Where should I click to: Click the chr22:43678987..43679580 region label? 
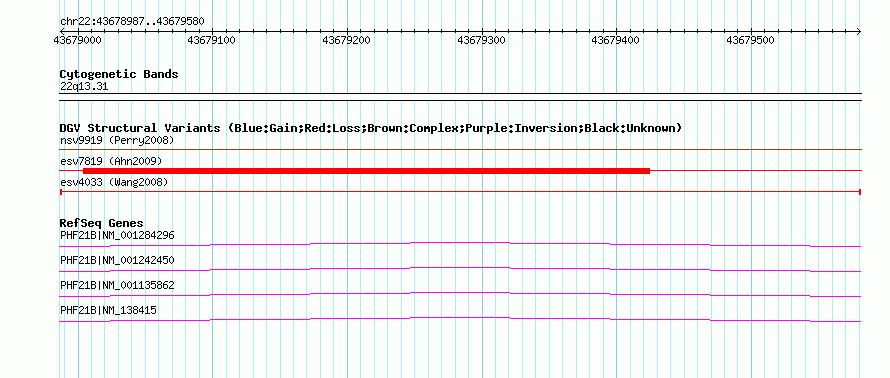132,22
